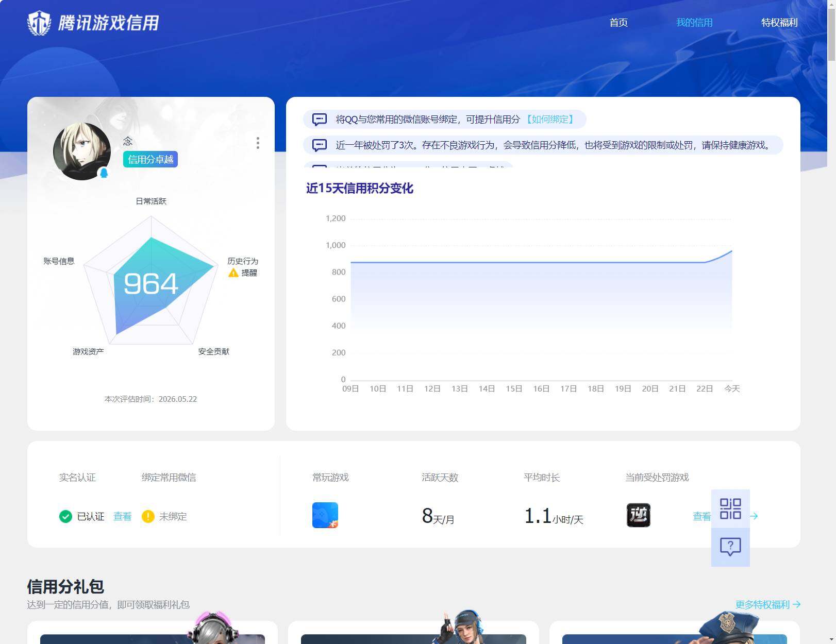Click the 绑定常用微信 label
The width and height of the screenshot is (836, 644).
[x=169, y=478]
